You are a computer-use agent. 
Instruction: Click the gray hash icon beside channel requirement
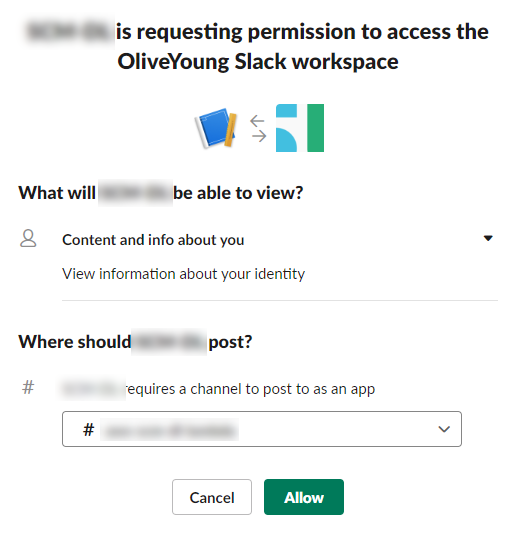click(x=28, y=388)
